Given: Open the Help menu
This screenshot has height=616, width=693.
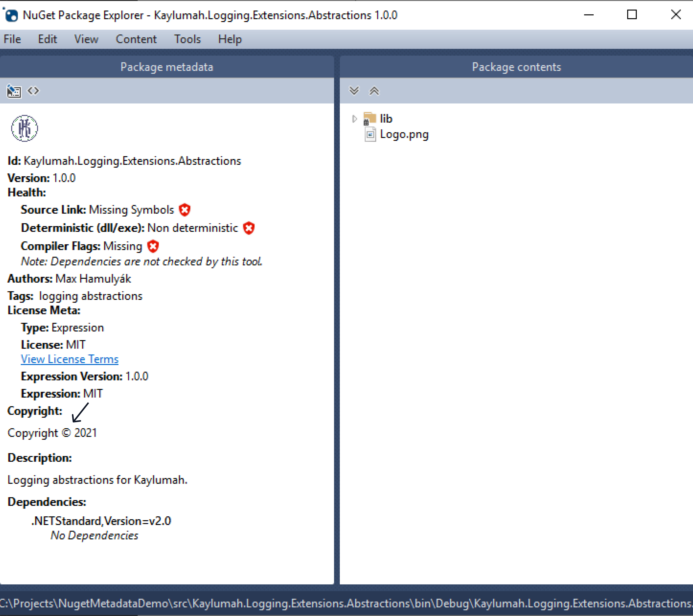Looking at the screenshot, I should click(230, 39).
